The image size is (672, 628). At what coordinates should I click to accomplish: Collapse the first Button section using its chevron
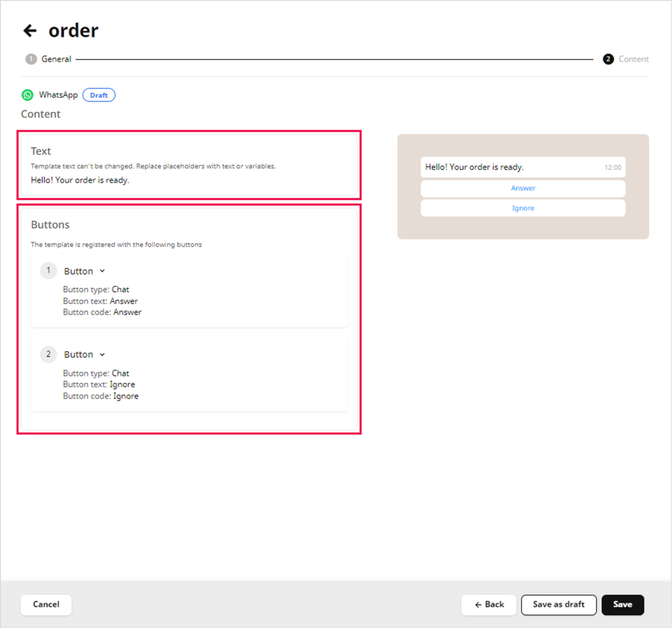point(102,272)
